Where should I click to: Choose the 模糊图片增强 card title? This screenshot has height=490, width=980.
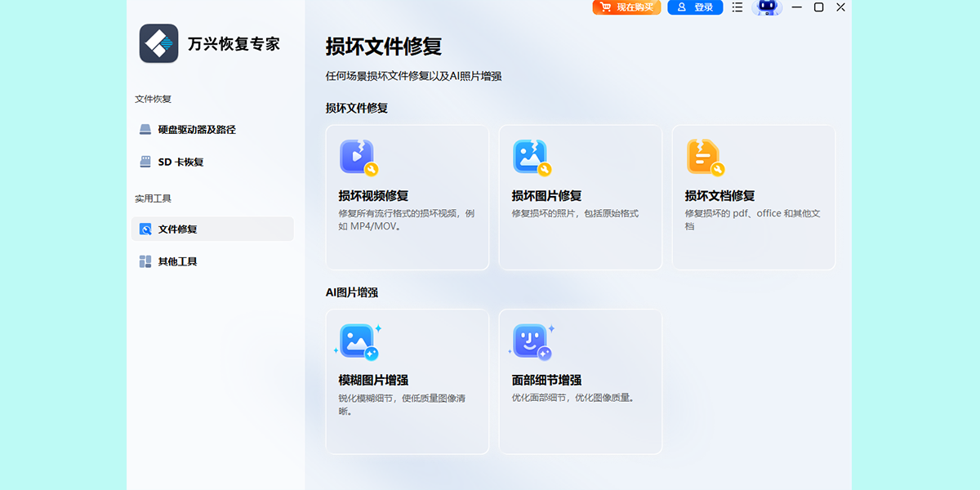tap(373, 381)
